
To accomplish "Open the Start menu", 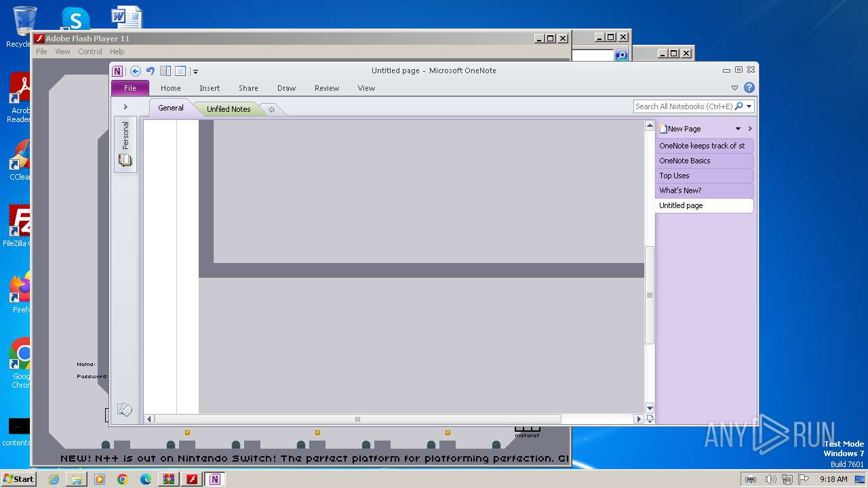I will (x=18, y=479).
